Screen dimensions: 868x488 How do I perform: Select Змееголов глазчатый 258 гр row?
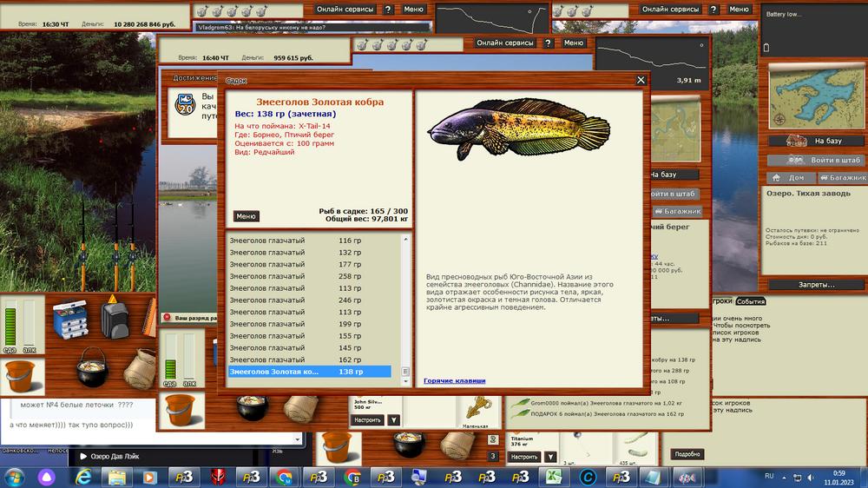click(x=310, y=276)
